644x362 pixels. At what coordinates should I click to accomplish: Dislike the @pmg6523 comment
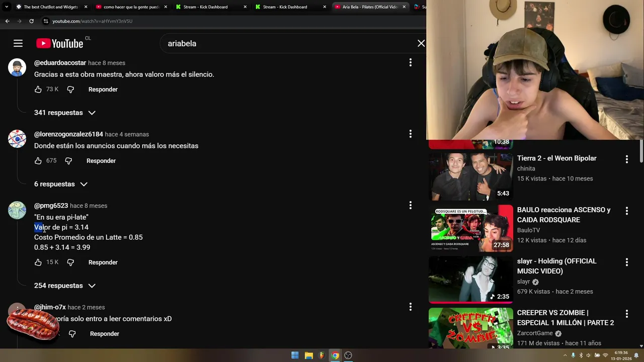click(70, 262)
